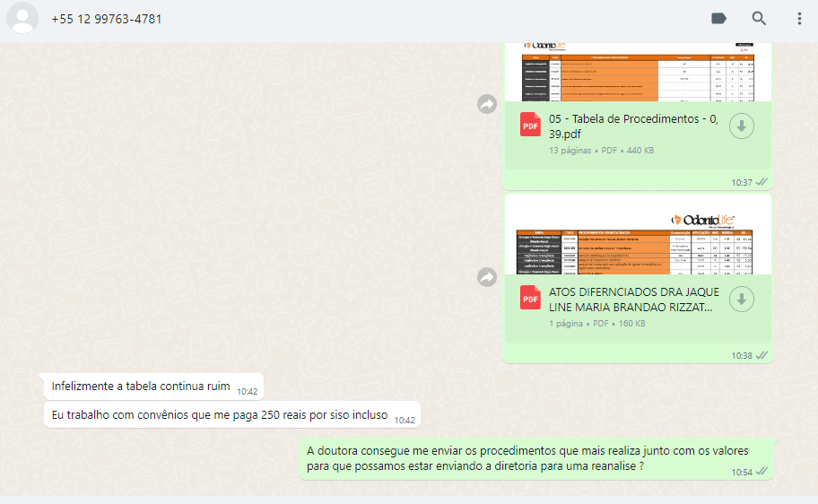The width and height of the screenshot is (818, 504).
Task: Select message about convênios paying 250 reais
Action: 232,415
